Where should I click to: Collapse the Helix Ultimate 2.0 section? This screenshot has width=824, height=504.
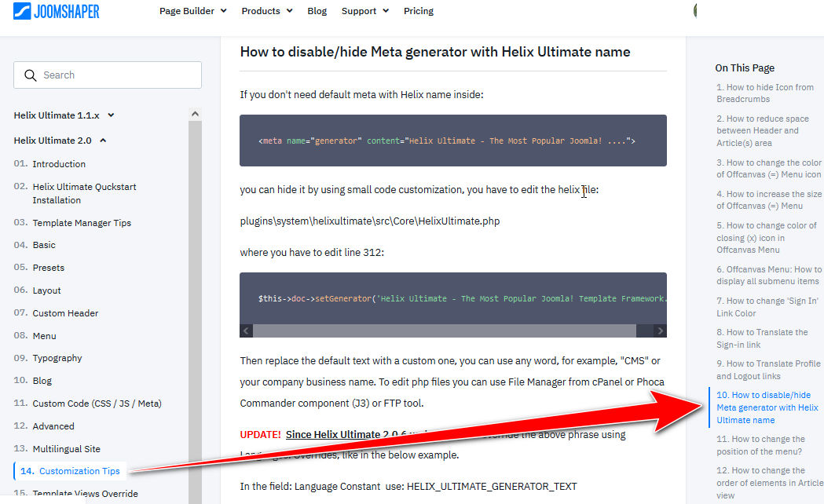60,141
